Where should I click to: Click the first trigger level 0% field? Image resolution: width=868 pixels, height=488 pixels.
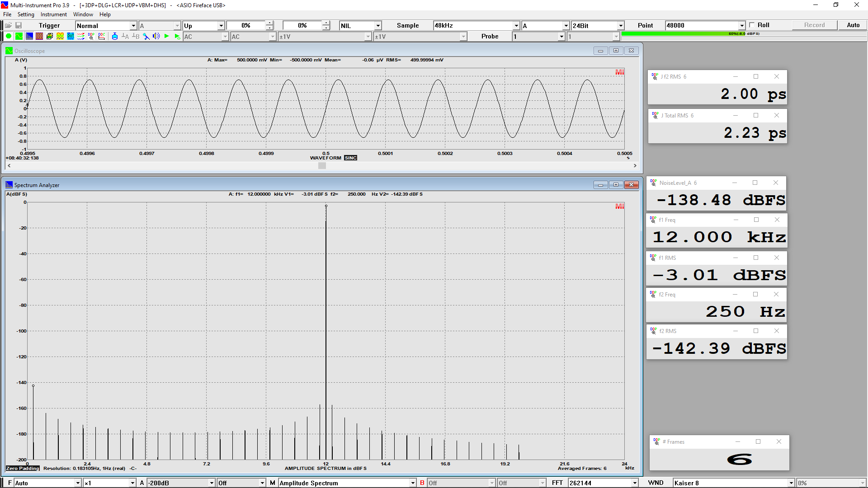coord(246,26)
